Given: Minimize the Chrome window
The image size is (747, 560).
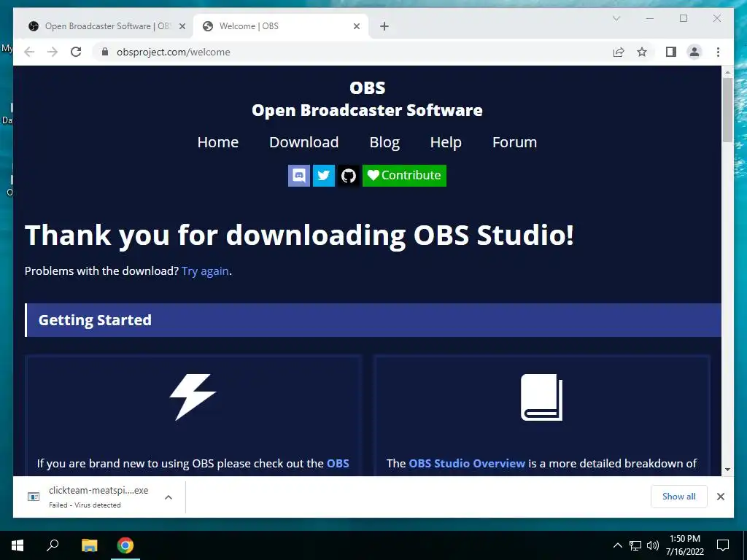Looking at the screenshot, I should [x=650, y=18].
